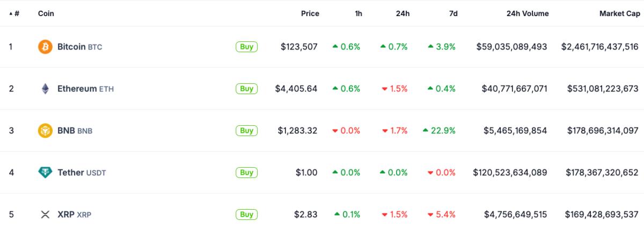Click the Tether logo icon
644x235 pixels.
45,173
